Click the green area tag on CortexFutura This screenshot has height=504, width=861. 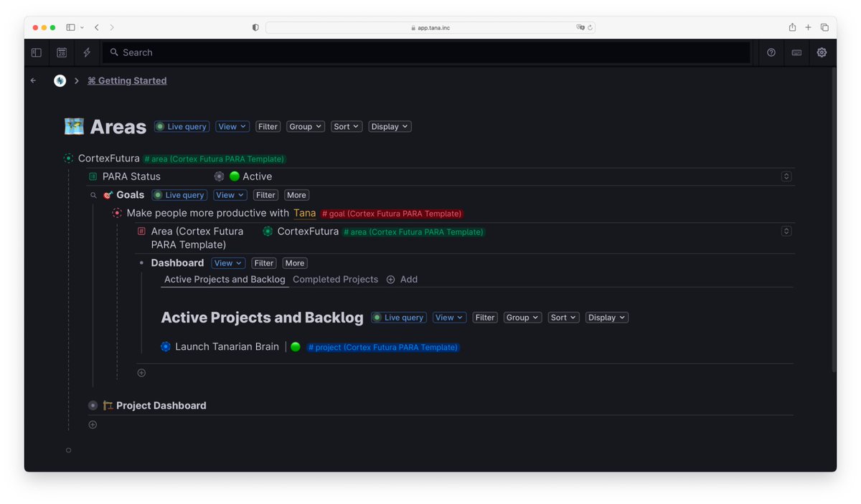[214, 159]
